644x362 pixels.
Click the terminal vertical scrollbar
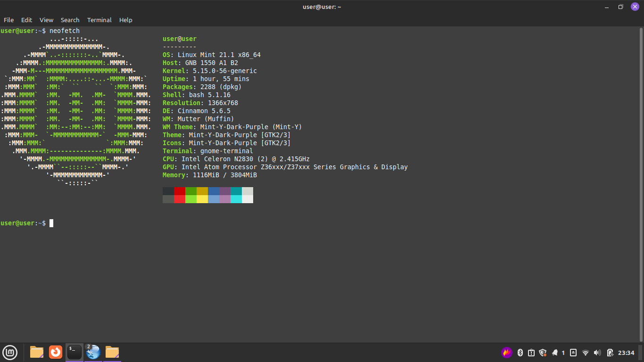tap(641, 184)
